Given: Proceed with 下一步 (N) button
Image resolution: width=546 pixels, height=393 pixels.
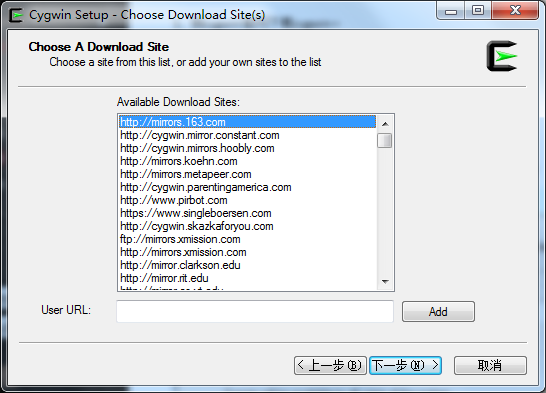Looking at the screenshot, I should [x=405, y=366].
